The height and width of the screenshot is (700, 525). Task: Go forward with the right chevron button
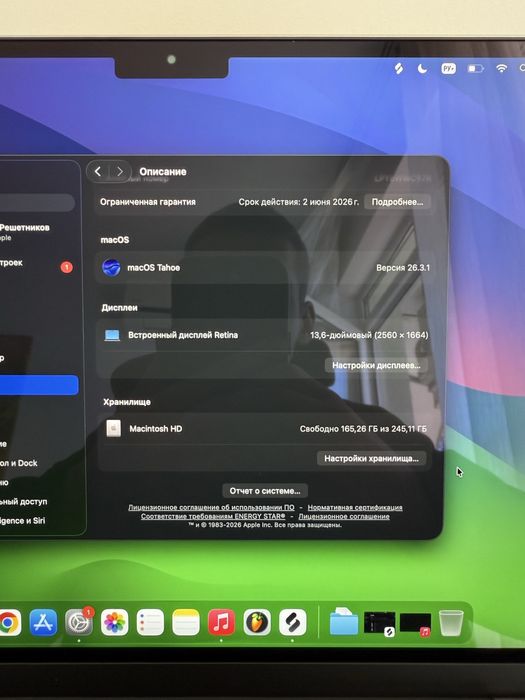[x=120, y=171]
